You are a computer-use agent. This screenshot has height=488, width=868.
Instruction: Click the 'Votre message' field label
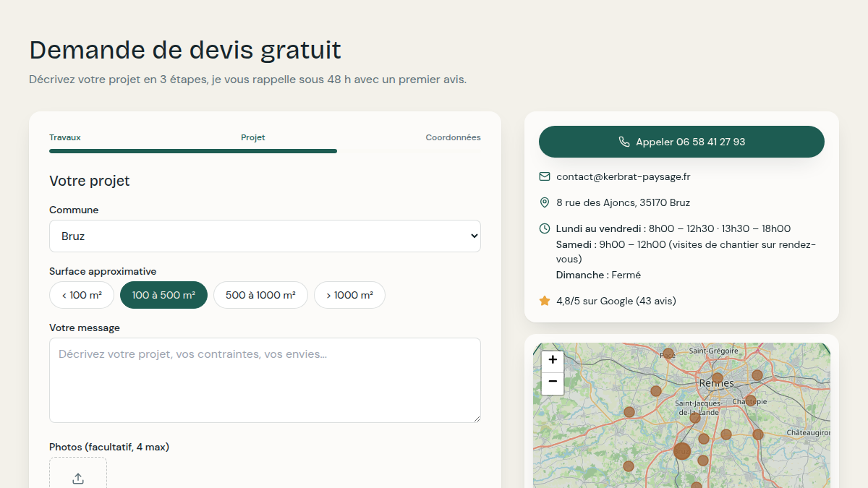coord(85,328)
